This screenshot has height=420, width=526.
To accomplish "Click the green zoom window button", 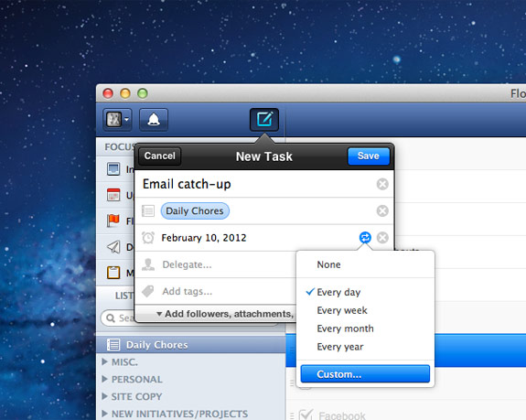I will (x=143, y=93).
